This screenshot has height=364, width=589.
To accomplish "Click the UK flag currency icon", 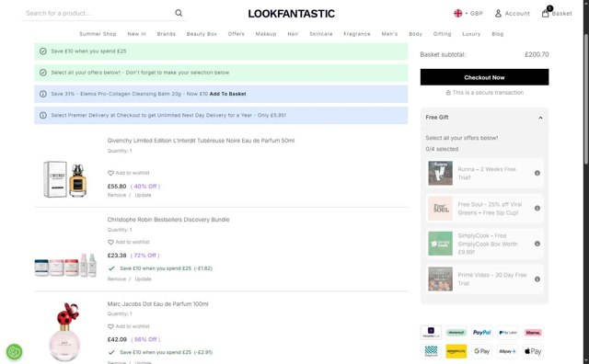I will 458,14.
